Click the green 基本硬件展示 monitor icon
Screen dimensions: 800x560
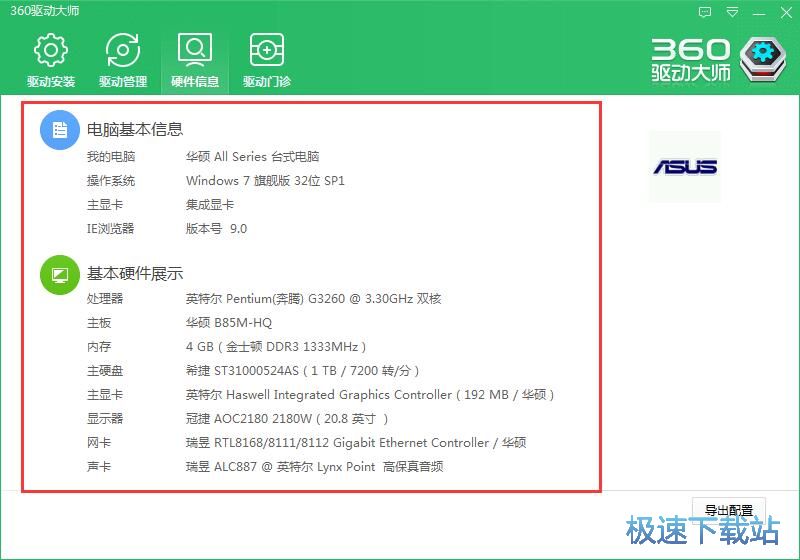click(x=60, y=275)
